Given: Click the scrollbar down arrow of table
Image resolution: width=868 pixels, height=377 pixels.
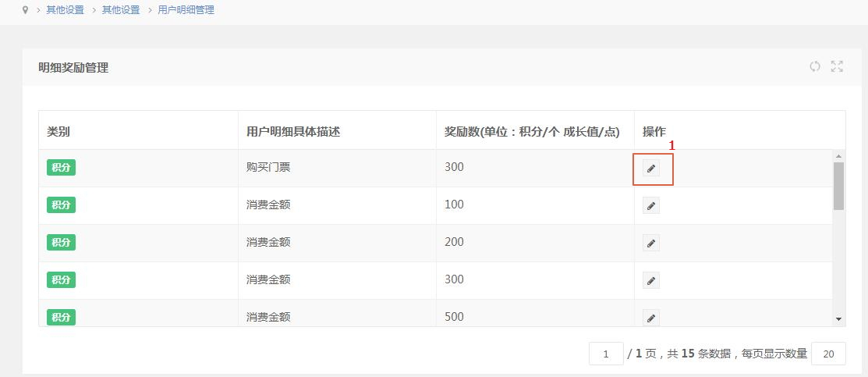Looking at the screenshot, I should point(838,318).
